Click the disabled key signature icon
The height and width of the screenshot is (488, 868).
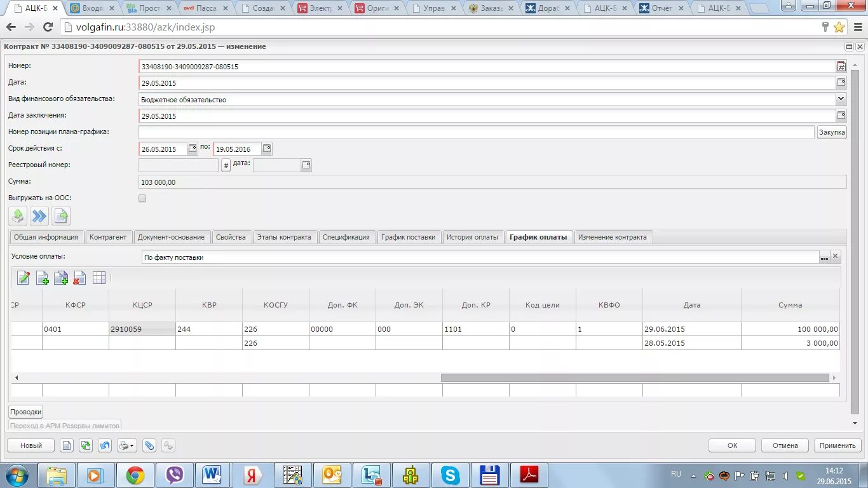[x=168, y=445]
